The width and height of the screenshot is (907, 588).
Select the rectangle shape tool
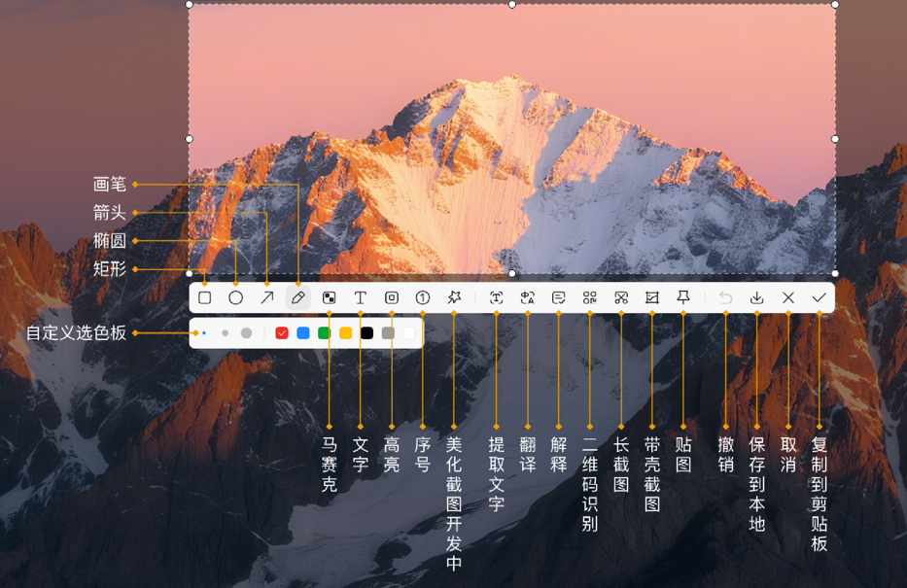[205, 297]
